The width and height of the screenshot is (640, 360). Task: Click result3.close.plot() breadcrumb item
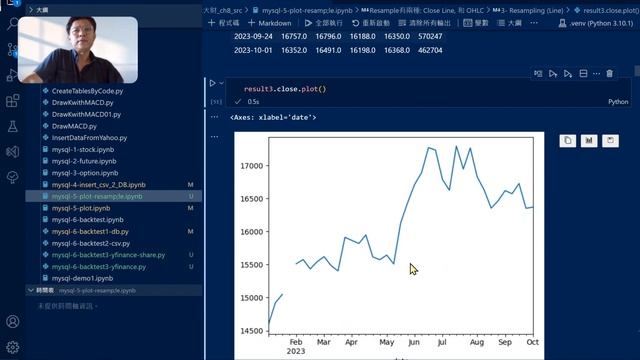coord(607,10)
